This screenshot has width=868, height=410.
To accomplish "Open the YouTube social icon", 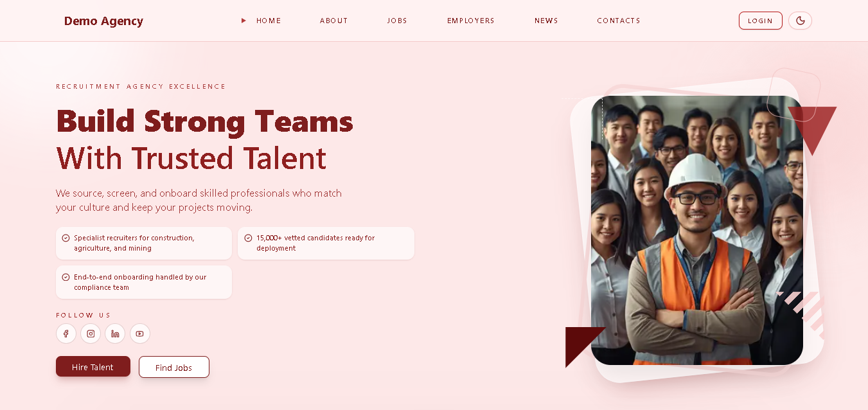I will 140,334.
